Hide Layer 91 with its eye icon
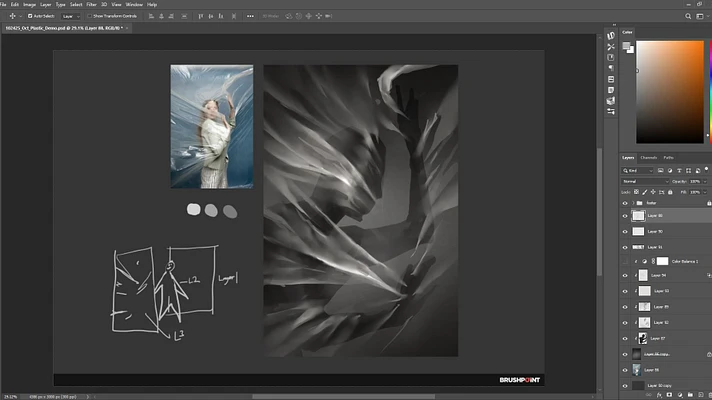Image resolution: width=712 pixels, height=400 pixels. coord(625,247)
